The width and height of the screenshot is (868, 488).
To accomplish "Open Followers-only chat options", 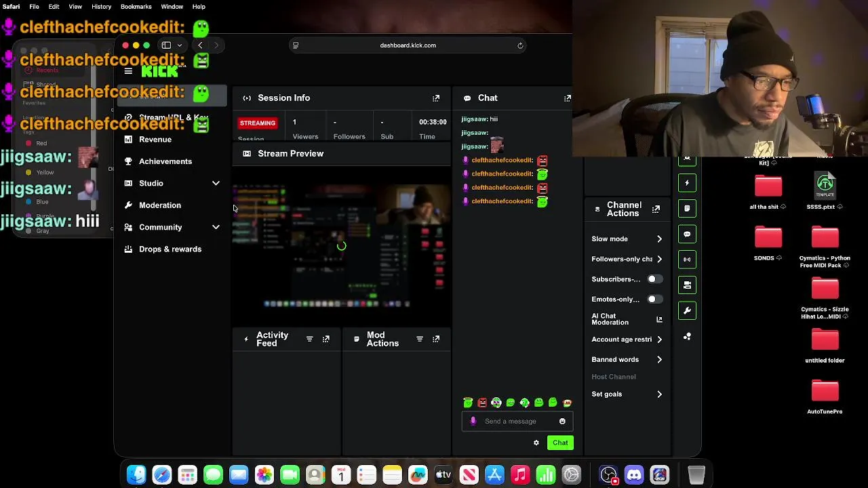I will (x=627, y=259).
